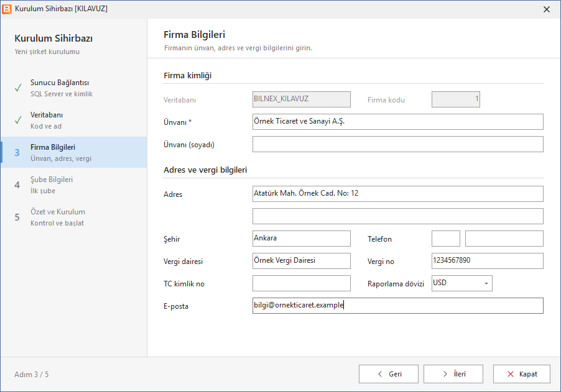Click the 'Firma kimliği' section heading

point(187,75)
